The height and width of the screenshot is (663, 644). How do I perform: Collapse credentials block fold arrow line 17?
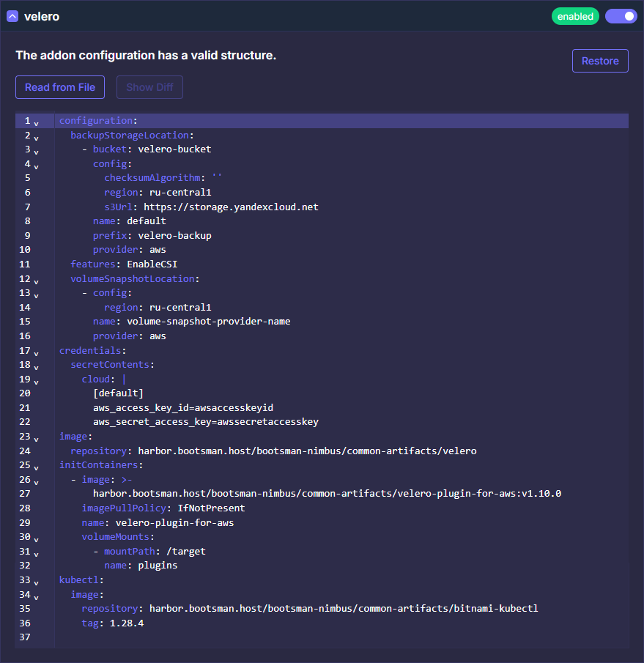click(x=37, y=352)
